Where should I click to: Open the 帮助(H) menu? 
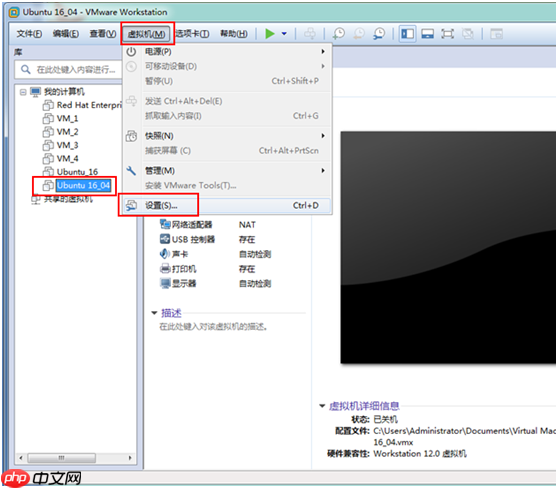coord(234,34)
